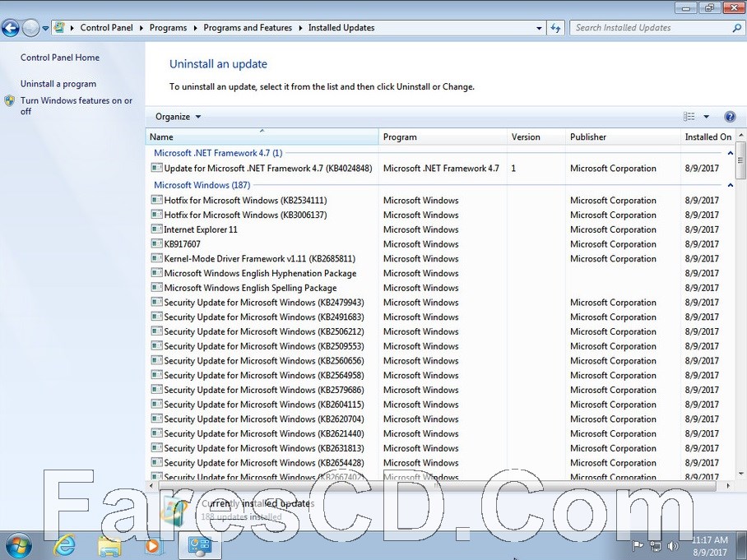Select Security Update for Microsoft Windows (KB2654428)
Screen dimensions: 747x560
pyautogui.click(x=264, y=463)
